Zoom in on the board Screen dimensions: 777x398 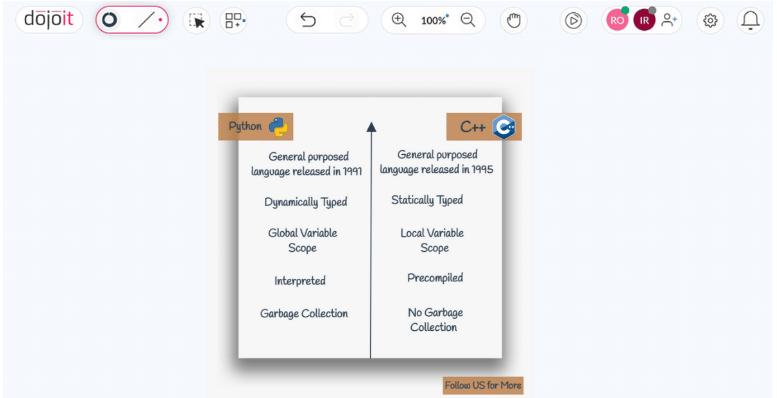point(398,20)
